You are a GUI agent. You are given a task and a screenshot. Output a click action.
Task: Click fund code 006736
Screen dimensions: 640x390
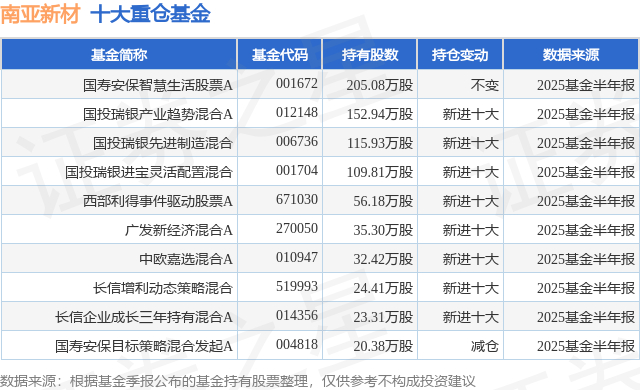[297, 141]
